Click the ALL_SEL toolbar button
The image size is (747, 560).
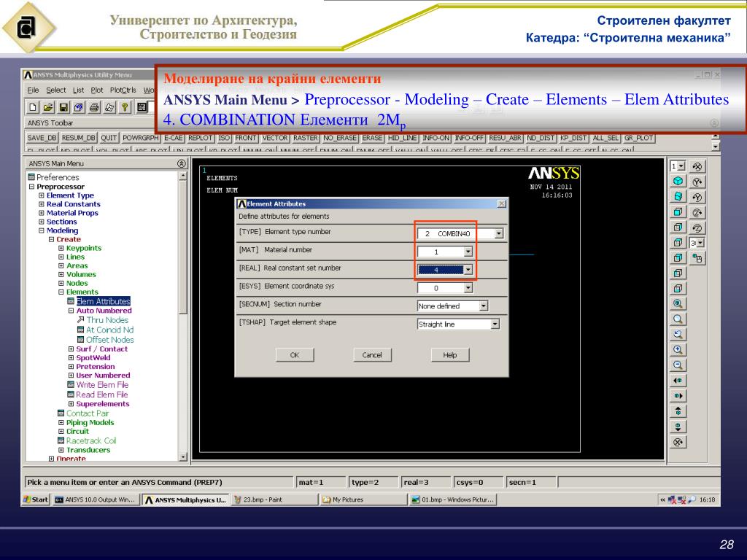point(605,138)
